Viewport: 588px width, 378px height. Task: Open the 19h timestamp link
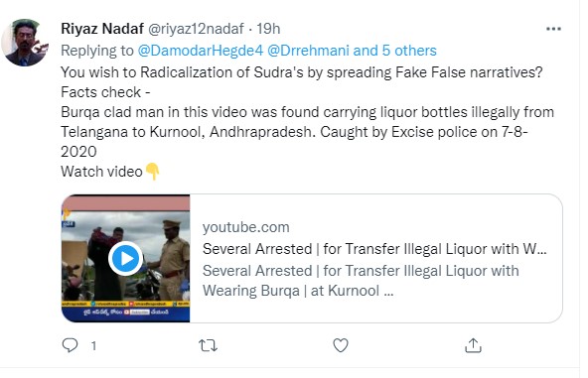(x=268, y=29)
